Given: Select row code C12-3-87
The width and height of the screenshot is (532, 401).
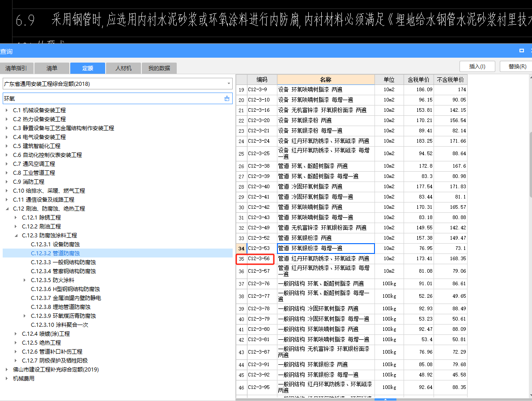Looking at the screenshot, I should tap(262, 352).
